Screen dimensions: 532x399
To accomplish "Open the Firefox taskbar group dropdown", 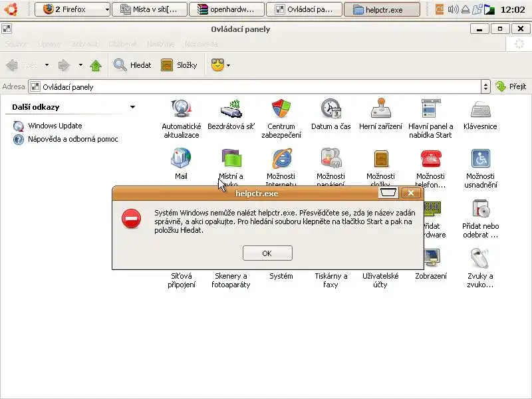I will (107, 9).
